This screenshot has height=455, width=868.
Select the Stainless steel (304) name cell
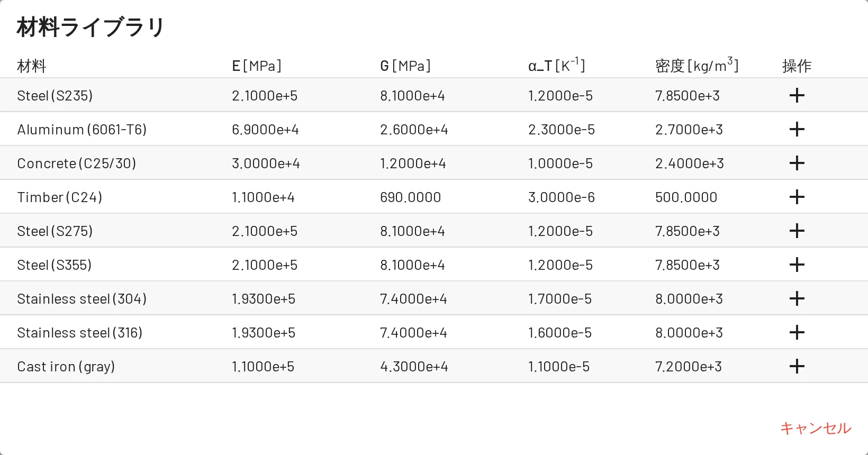point(82,299)
